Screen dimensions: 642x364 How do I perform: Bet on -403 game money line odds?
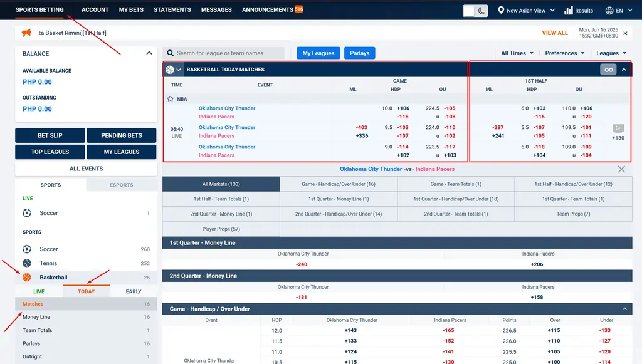coord(362,127)
